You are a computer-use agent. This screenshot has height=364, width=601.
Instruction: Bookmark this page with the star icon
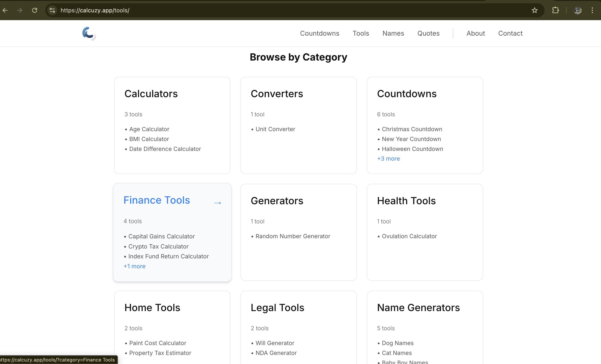(534, 10)
